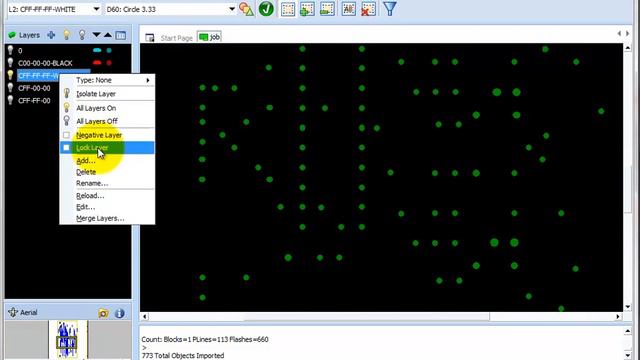This screenshot has height=360, width=640.
Task: Click the canvas horizontal scrollbar thumb
Action: click(367, 316)
